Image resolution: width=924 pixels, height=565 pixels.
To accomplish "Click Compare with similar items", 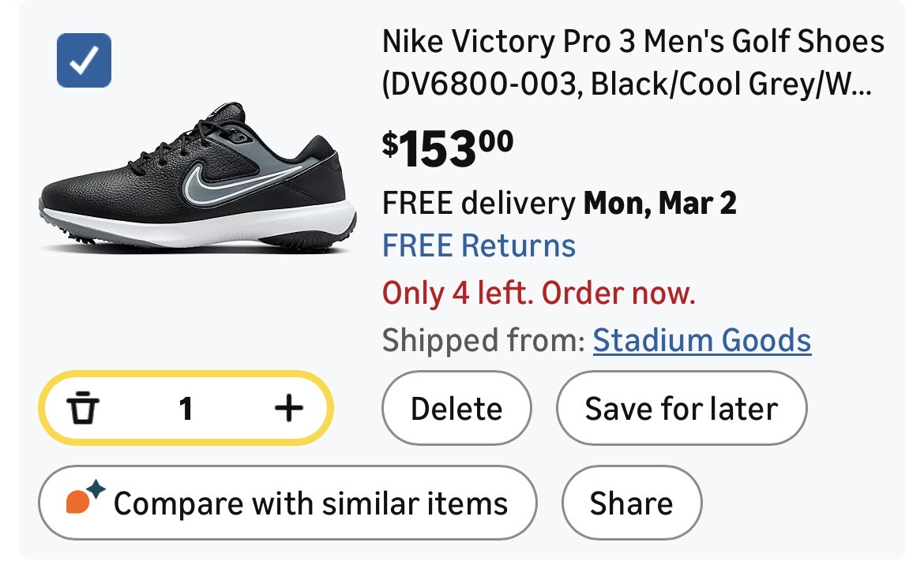I will pyautogui.click(x=310, y=503).
